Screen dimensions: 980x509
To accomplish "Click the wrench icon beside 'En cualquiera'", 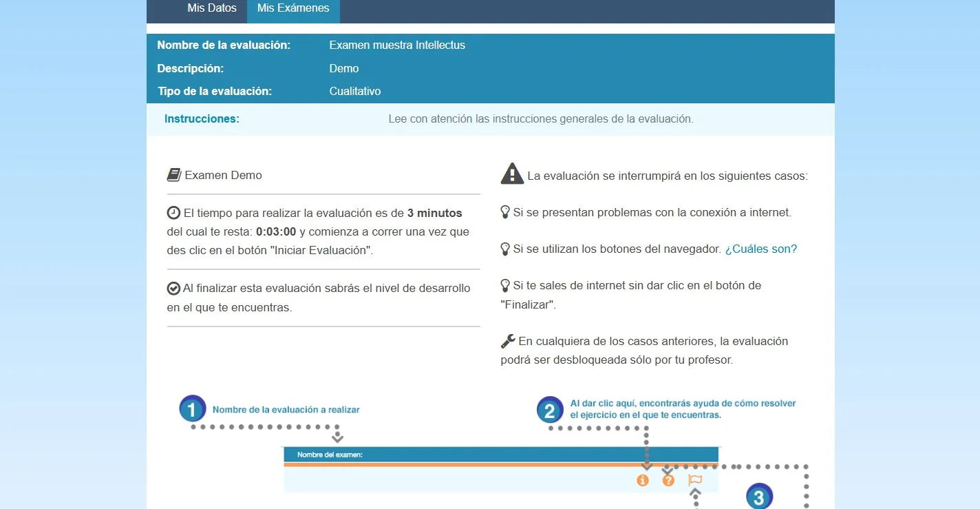I will (508, 341).
